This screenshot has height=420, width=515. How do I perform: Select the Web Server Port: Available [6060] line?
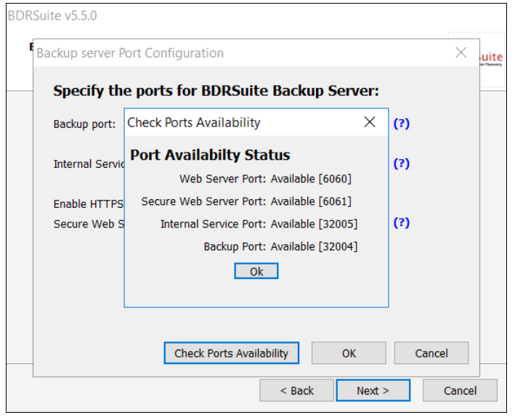[x=265, y=179]
